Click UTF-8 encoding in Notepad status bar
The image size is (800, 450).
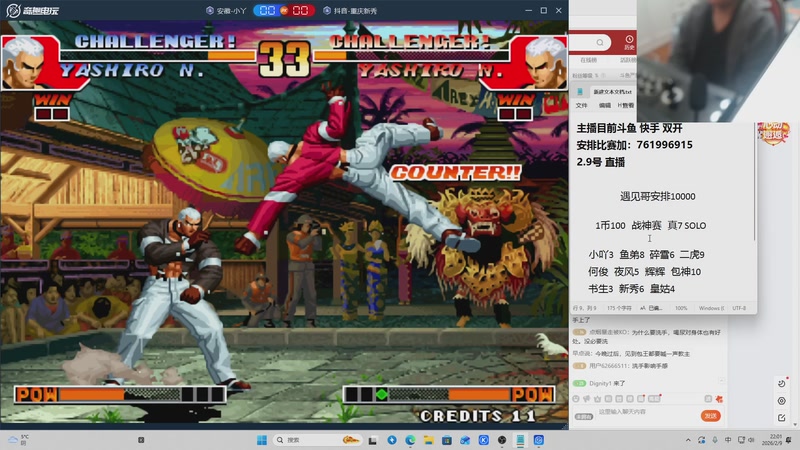(x=739, y=308)
